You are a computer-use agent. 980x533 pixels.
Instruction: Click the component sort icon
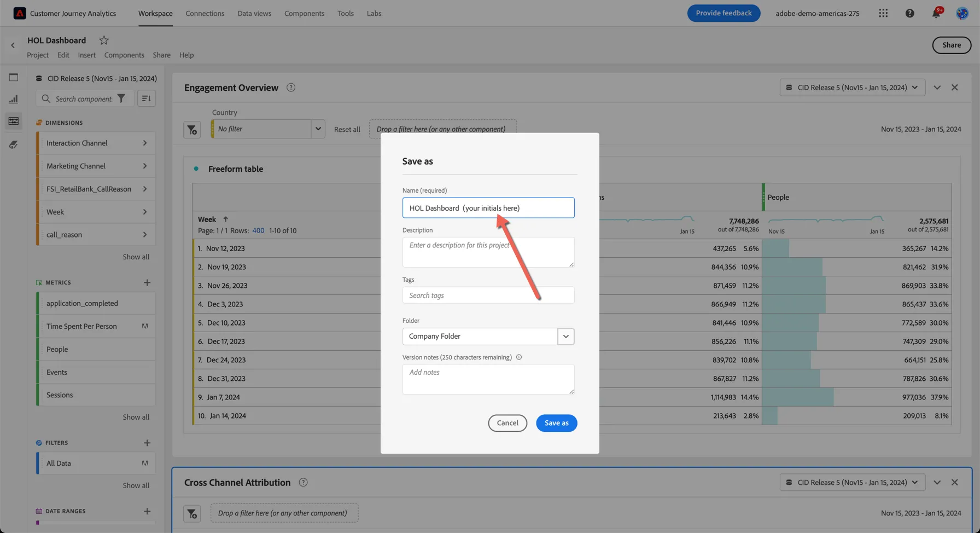pyautogui.click(x=146, y=99)
